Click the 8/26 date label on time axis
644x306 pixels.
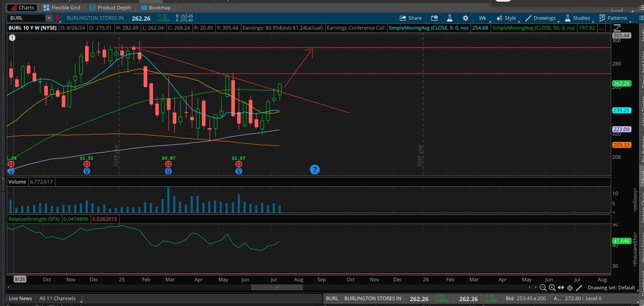[x=20, y=280]
